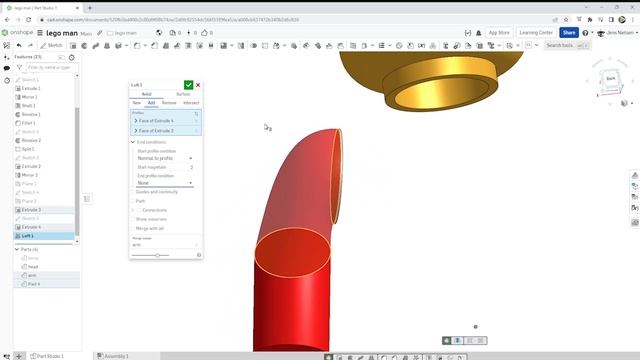Click the Merge scope field containing arm

coord(165,244)
